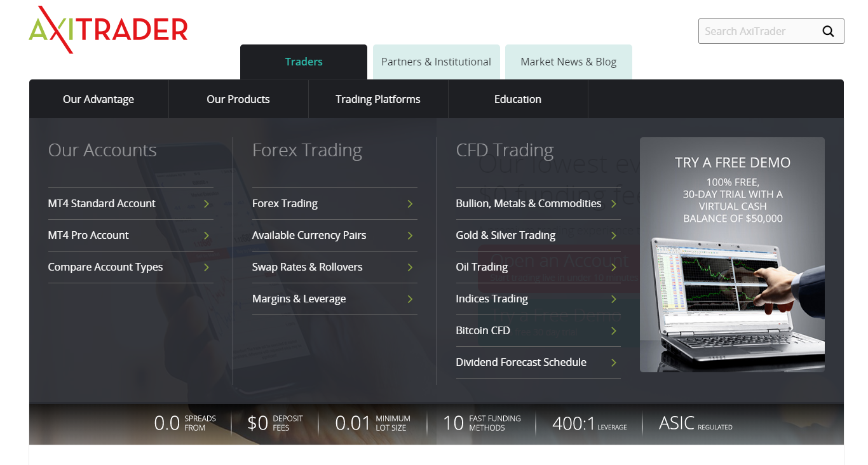Click the AxiTrader logo
Screen dimensions: 868x465
pyautogui.click(x=108, y=30)
